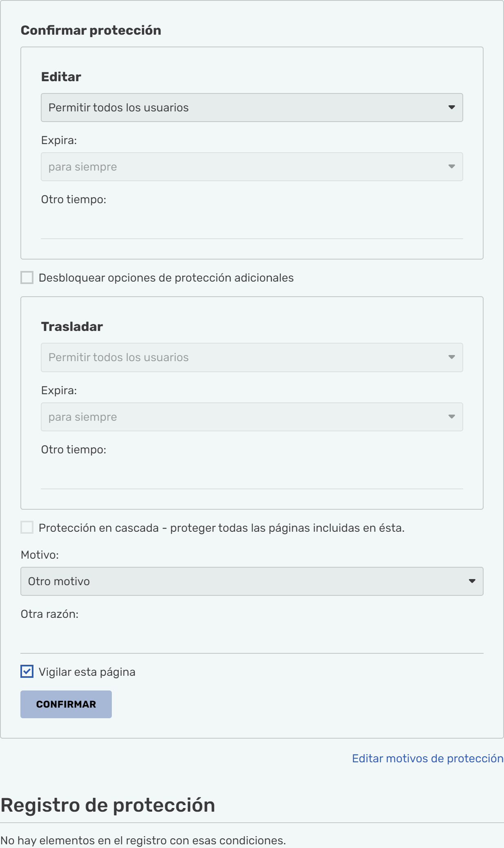Click the Motivo: field label
This screenshot has width=504, height=848.
40,555
